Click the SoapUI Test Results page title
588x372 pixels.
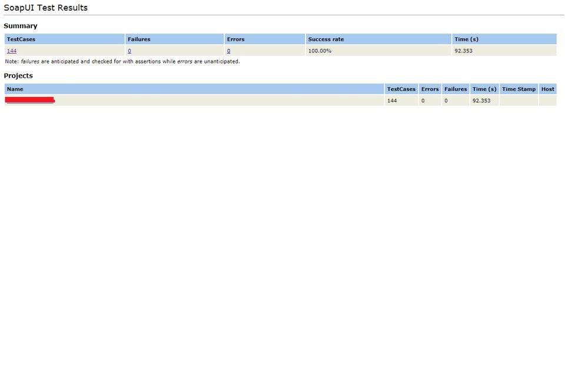[x=45, y=8]
